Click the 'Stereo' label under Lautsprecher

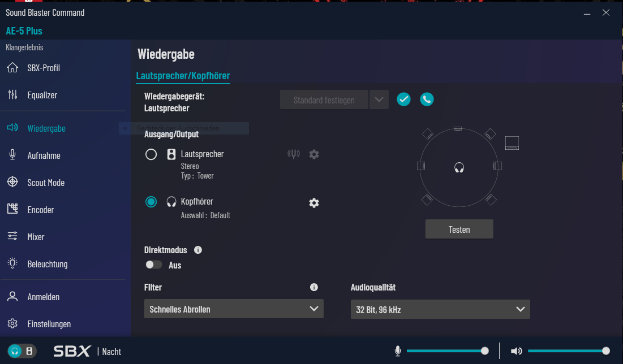coord(190,166)
